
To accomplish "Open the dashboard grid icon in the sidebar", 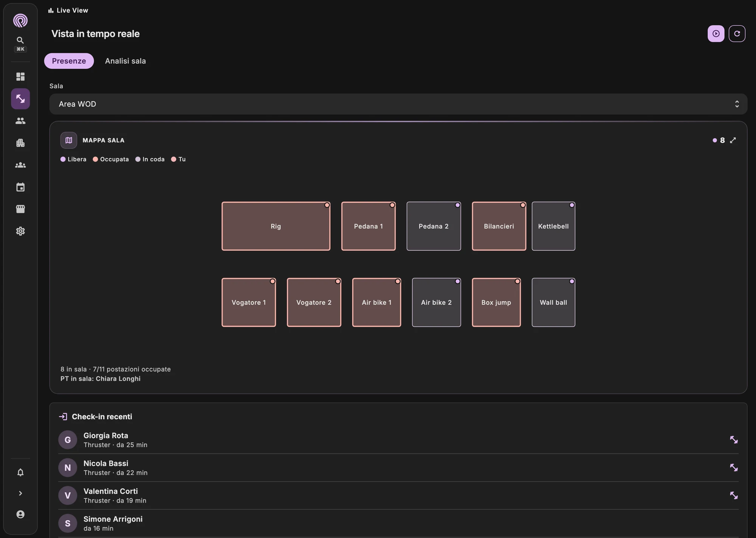I will (20, 77).
